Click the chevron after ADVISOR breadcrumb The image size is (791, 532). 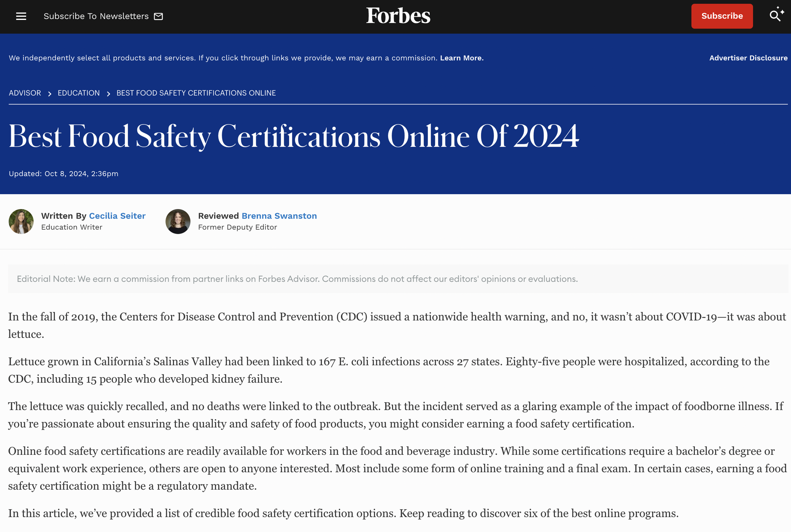tap(50, 93)
